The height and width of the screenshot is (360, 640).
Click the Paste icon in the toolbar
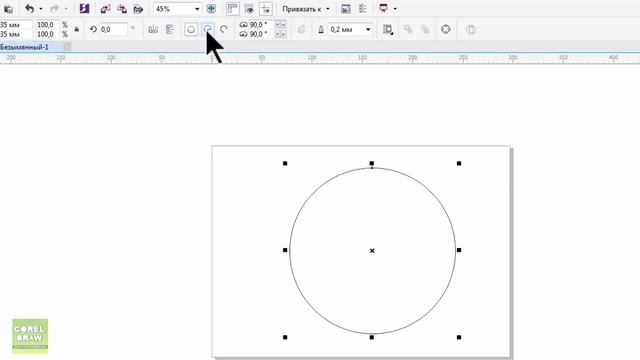8,9
